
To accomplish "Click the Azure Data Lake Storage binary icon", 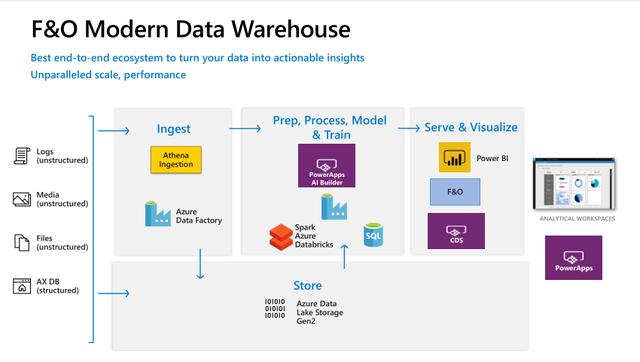I will (275, 309).
